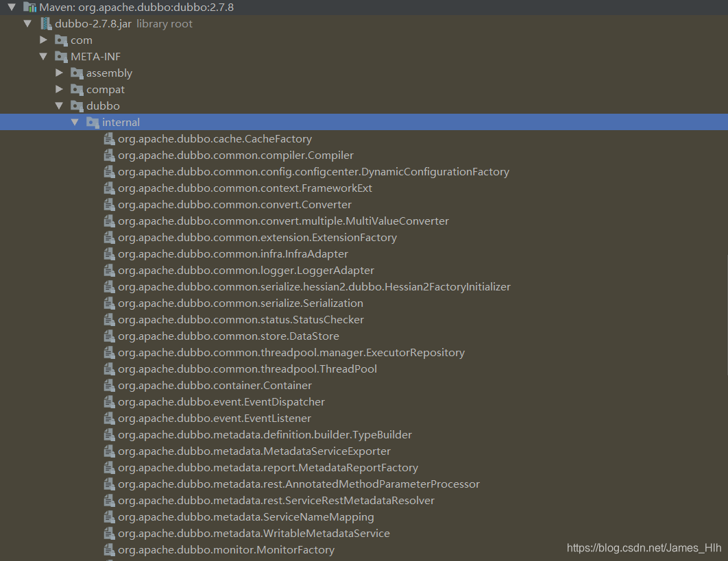Click the dubbo-2.7.8.jar archive icon
The height and width of the screenshot is (561, 728).
click(45, 23)
